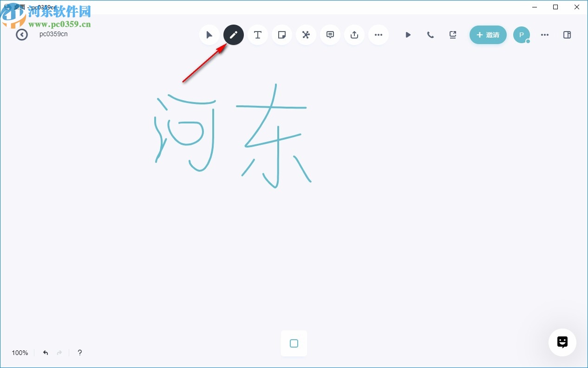Open the feedback chat bubble
Image resolution: width=588 pixels, height=368 pixels.
pos(562,342)
